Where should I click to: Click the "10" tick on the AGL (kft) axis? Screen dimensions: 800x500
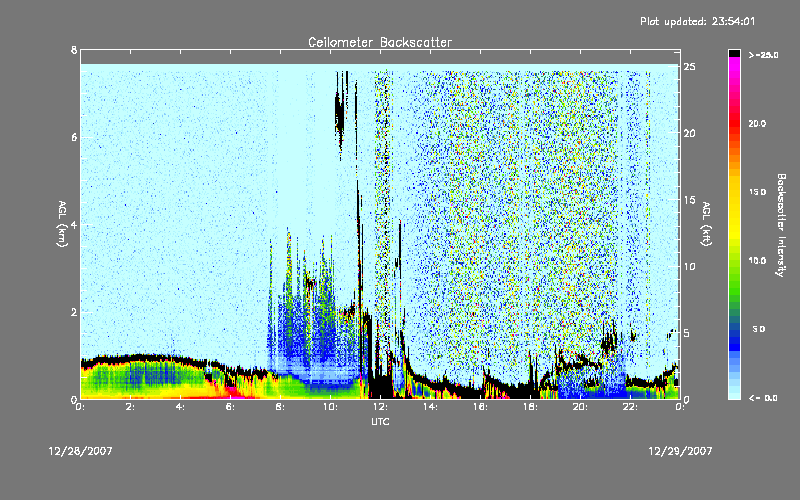click(x=689, y=266)
